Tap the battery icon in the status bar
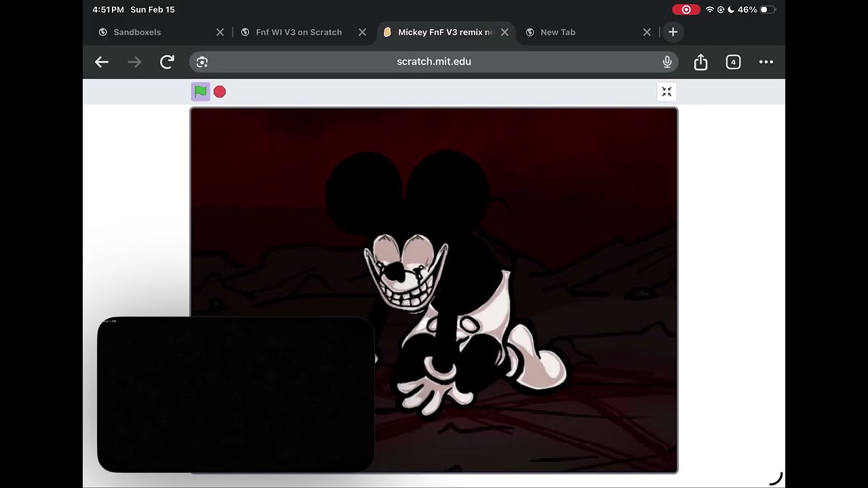This screenshot has width=868, height=488. pyautogui.click(x=768, y=9)
